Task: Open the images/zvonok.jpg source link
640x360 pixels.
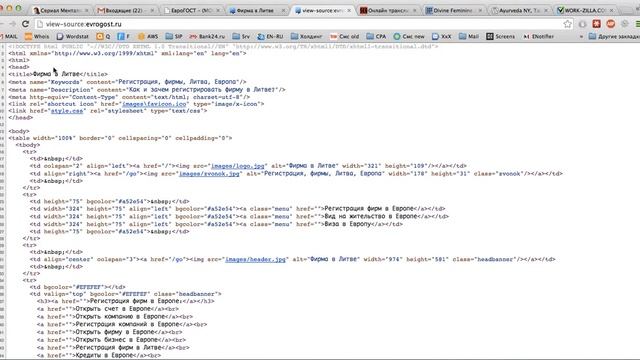Action: click(x=209, y=173)
